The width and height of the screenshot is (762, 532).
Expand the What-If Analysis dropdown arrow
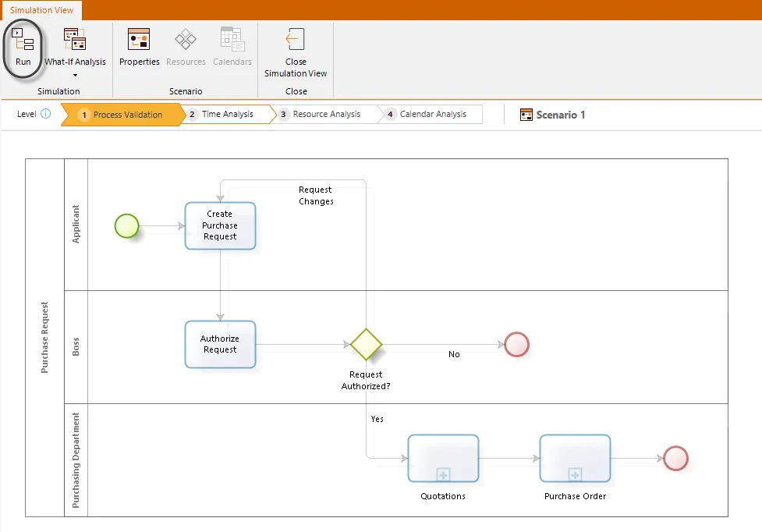[75, 76]
